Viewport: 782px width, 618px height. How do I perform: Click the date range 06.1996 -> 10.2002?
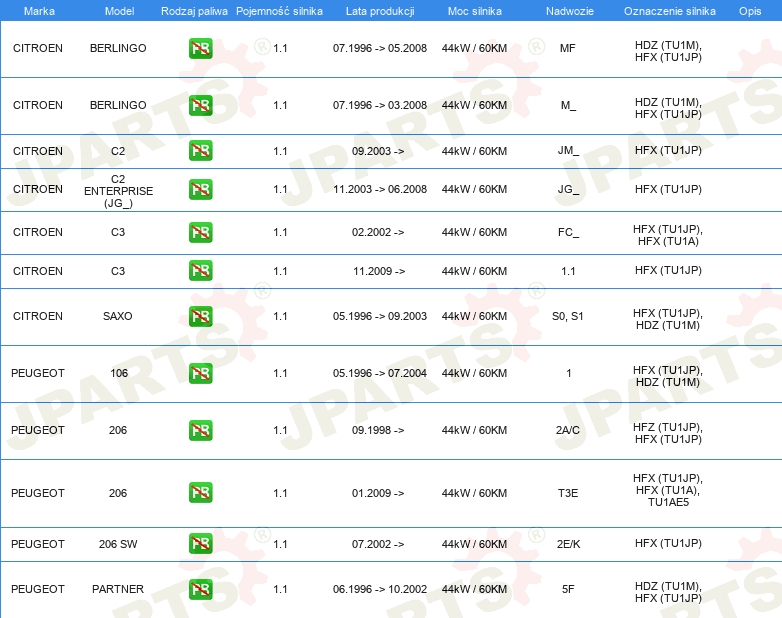pyautogui.click(x=380, y=589)
